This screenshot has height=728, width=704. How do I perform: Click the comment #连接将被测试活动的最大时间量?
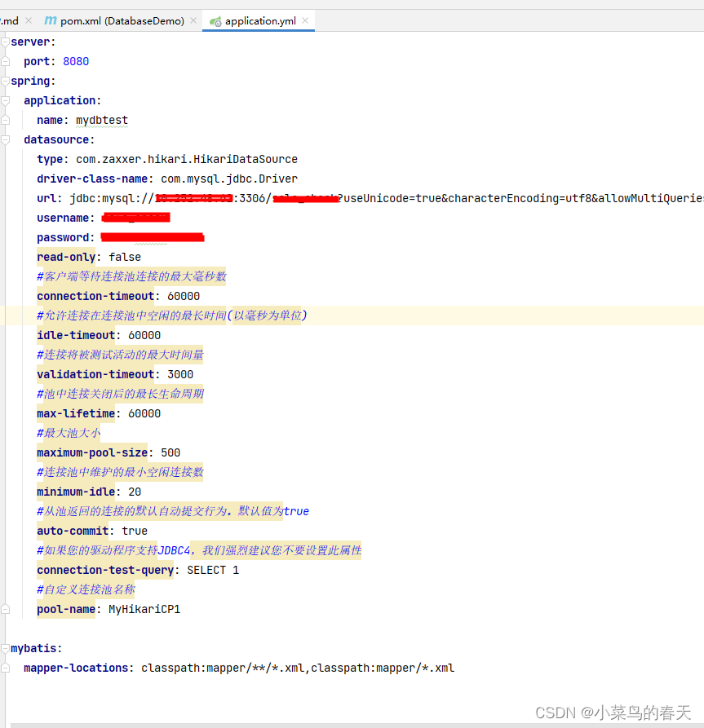point(120,355)
